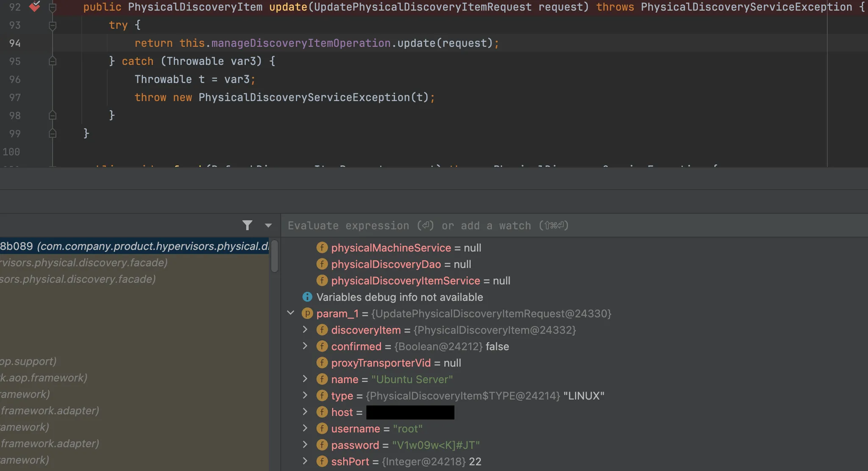Image resolution: width=868 pixels, height=471 pixels.
Task: Click the field icon beside physicalDiscoveryDao
Action: click(x=322, y=264)
